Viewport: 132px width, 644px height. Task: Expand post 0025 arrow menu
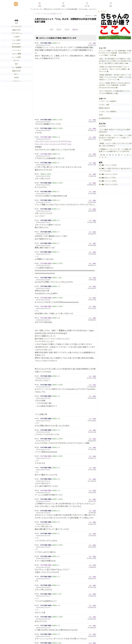(35, 418)
